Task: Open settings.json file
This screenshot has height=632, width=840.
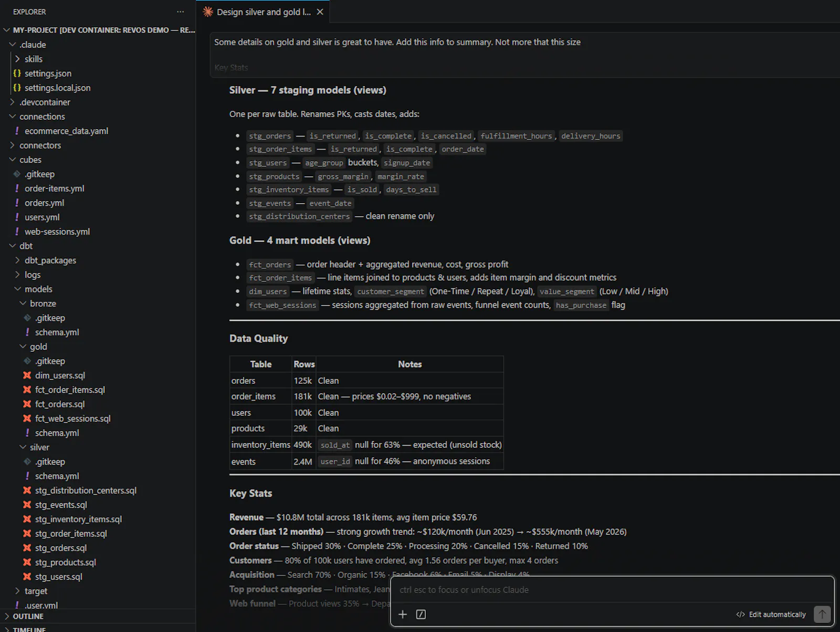Action: [x=48, y=73]
